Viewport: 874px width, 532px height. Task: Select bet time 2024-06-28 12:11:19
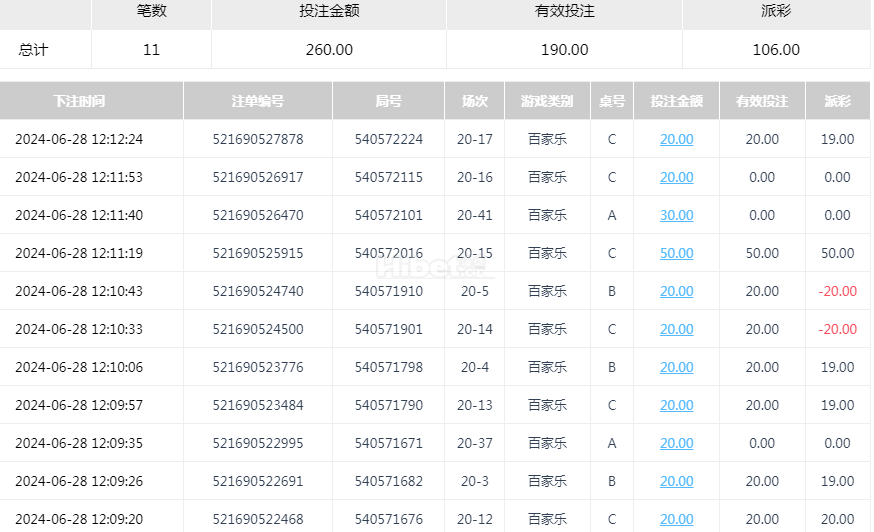pos(79,253)
